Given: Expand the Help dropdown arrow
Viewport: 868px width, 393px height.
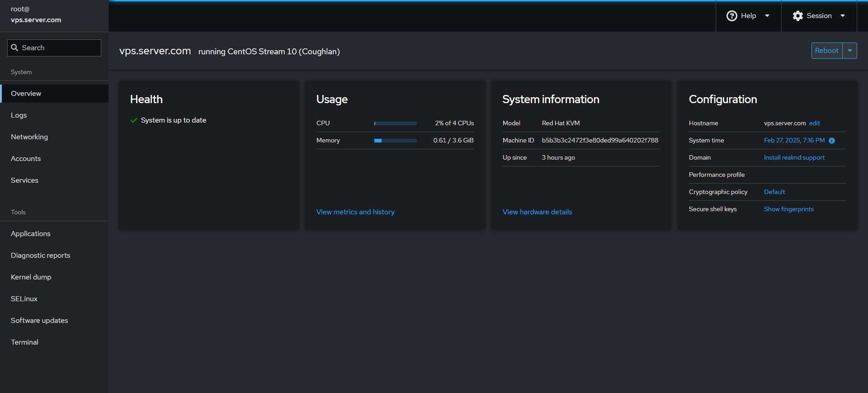Looking at the screenshot, I should click(767, 16).
